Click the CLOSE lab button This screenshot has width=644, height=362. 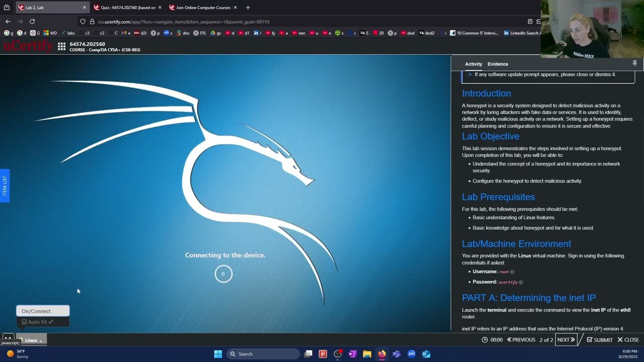(x=628, y=340)
